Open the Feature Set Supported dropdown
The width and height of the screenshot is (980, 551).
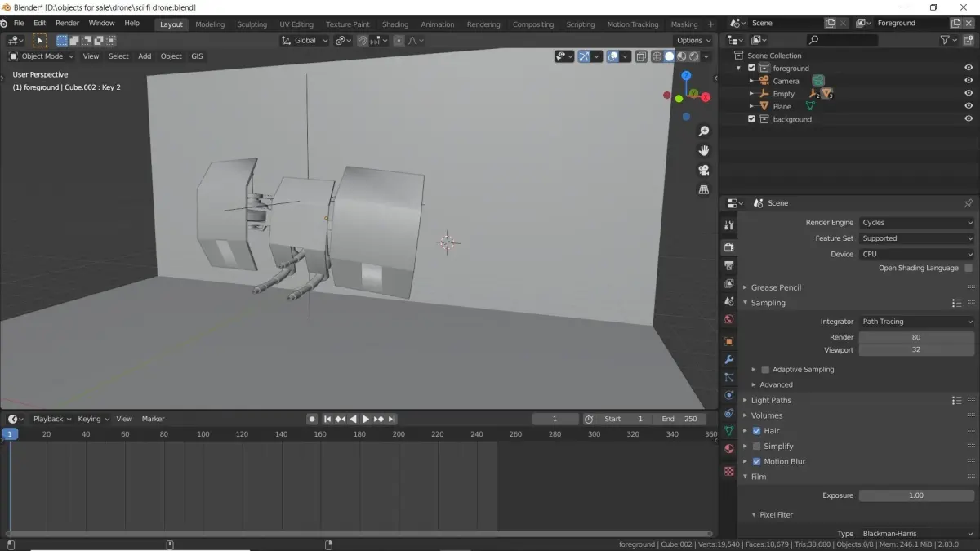916,238
